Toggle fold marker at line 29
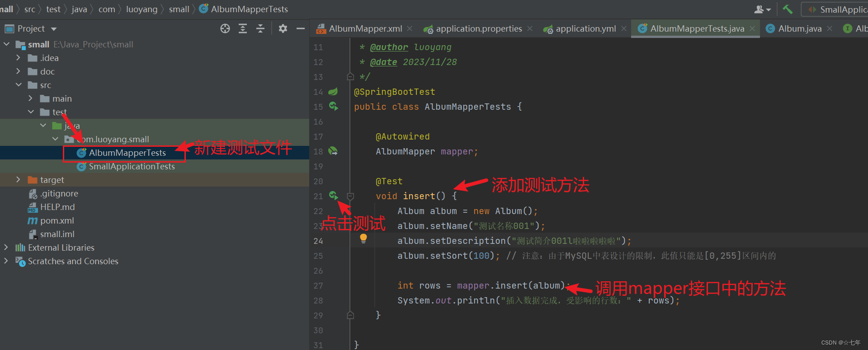This screenshot has width=868, height=350. 350,315
